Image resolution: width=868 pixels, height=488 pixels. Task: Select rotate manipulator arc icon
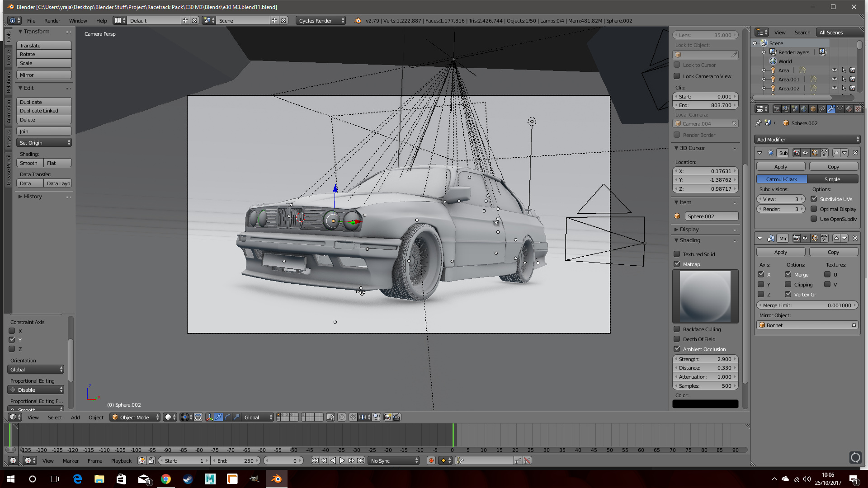[227, 417]
